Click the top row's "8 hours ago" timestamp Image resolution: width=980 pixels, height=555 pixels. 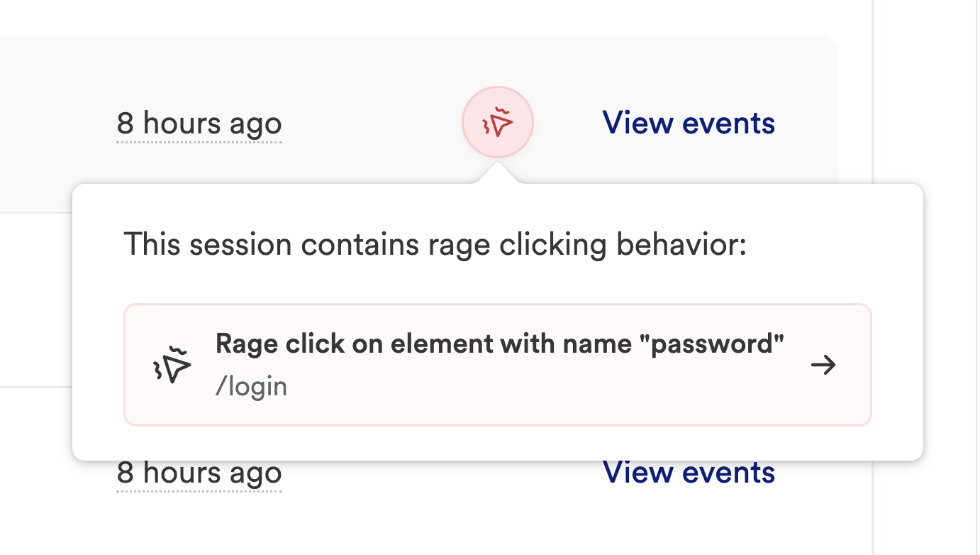[x=199, y=124]
